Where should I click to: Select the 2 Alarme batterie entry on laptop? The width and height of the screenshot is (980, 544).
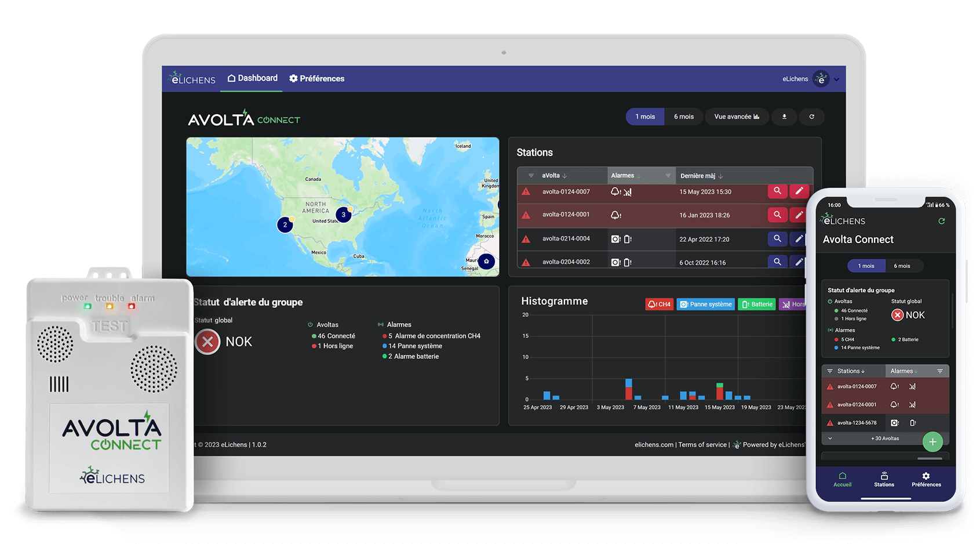click(410, 357)
